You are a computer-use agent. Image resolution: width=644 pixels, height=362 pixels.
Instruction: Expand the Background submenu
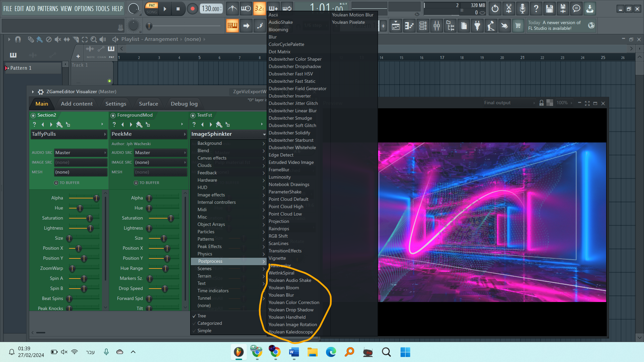(x=228, y=143)
